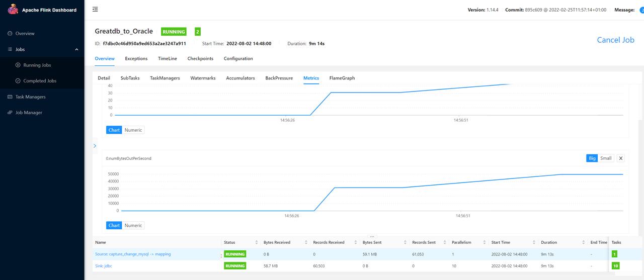Open Task Managers from the sidebar
Viewport: 644px width, 280px height.
(x=30, y=97)
